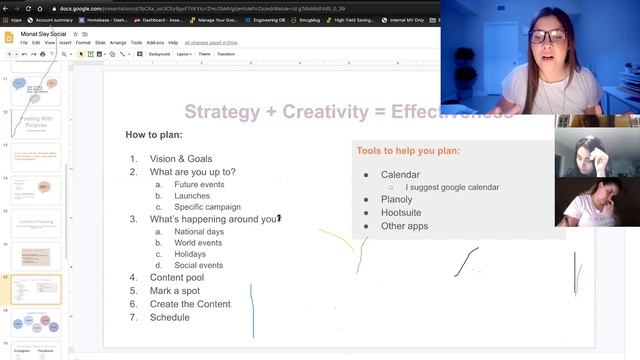The image size is (640, 360).
Task: Open the Google Slides home logo
Action: [x=9, y=38]
